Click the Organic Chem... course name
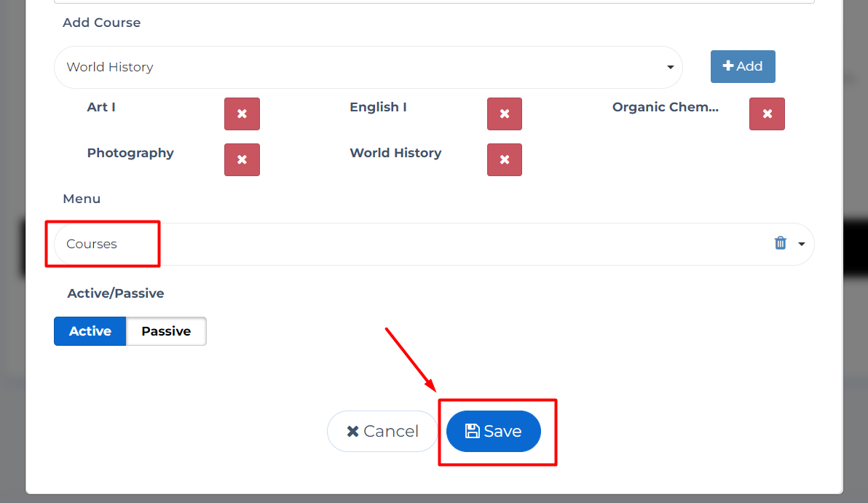The image size is (868, 503). (x=665, y=107)
